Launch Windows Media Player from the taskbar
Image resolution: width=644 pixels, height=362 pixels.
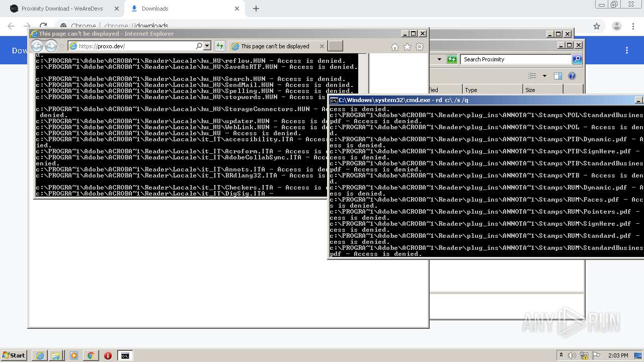(74, 355)
